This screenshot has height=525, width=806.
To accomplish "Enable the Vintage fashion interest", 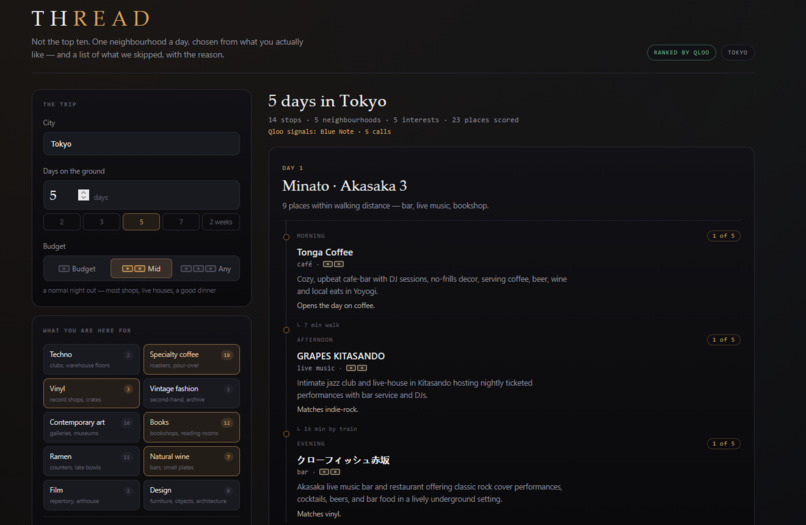I will point(191,393).
